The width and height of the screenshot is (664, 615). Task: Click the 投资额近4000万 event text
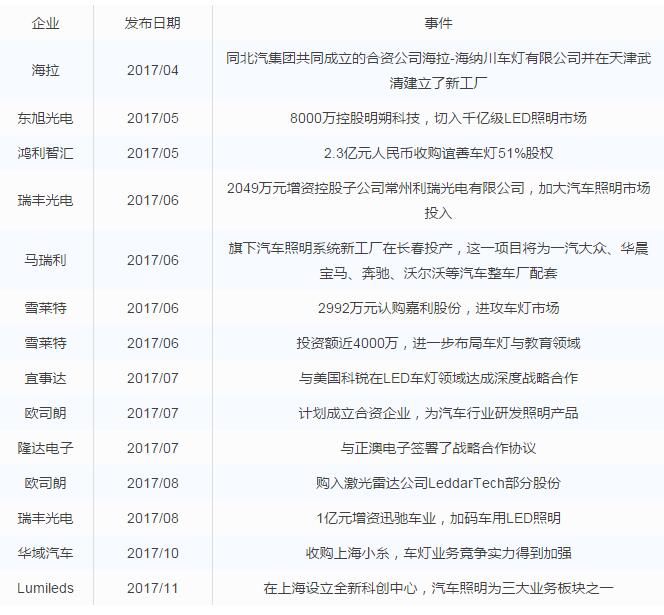438,343
